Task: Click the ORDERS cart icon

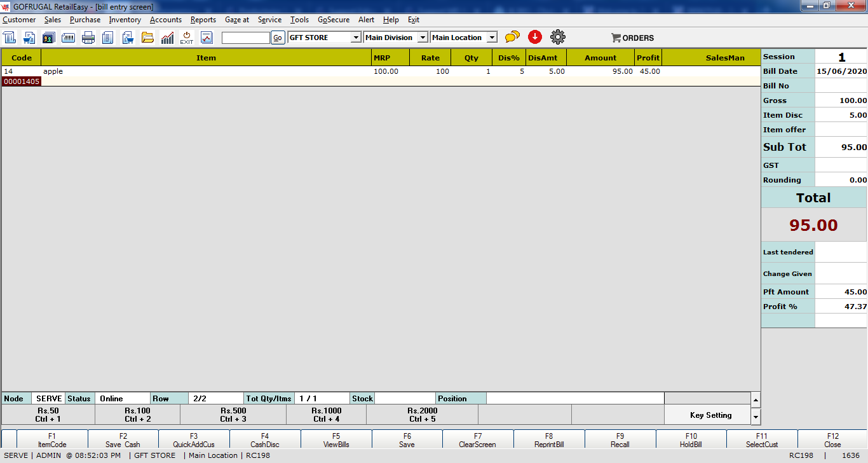Action: pos(632,38)
